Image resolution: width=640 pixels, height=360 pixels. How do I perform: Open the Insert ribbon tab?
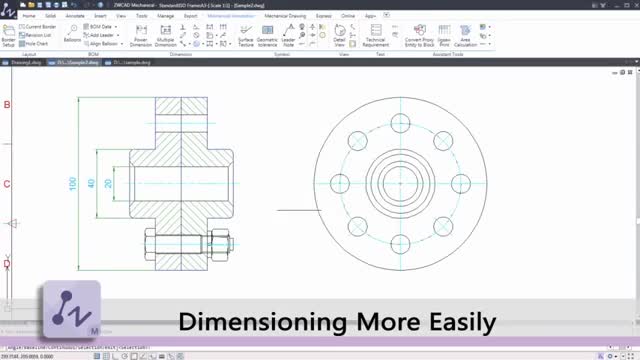point(100,16)
